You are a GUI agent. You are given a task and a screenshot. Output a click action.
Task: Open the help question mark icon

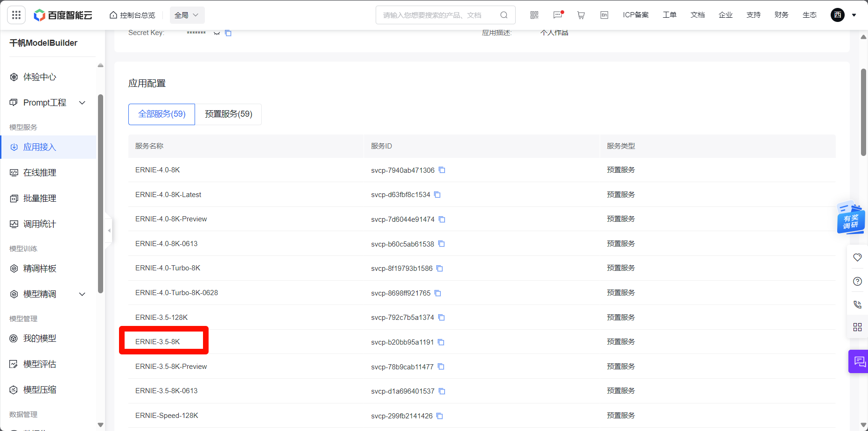click(x=857, y=281)
